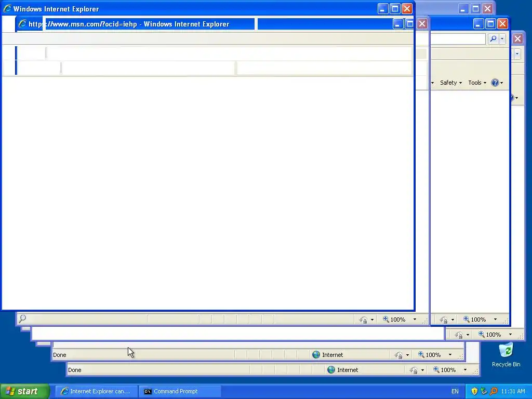Open the lock arrow in the Safety/Tools window status bar

[453, 320]
